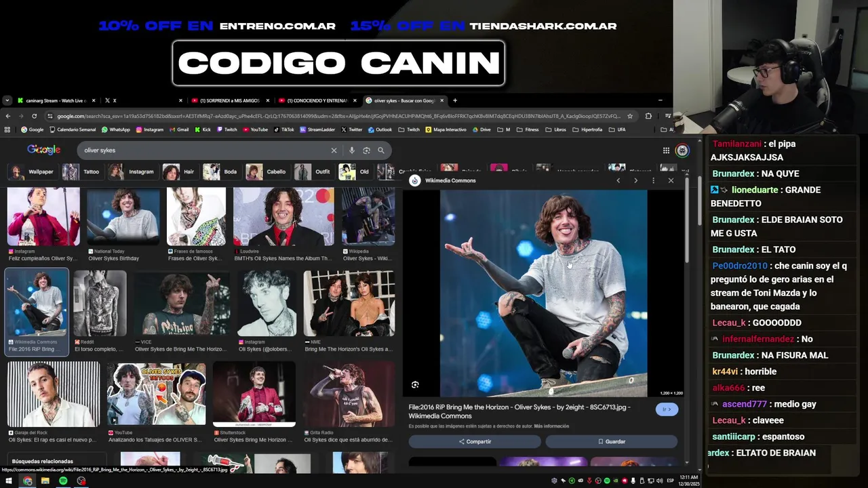Filter images by Hair chip
The width and height of the screenshot is (868, 488).
(179, 171)
